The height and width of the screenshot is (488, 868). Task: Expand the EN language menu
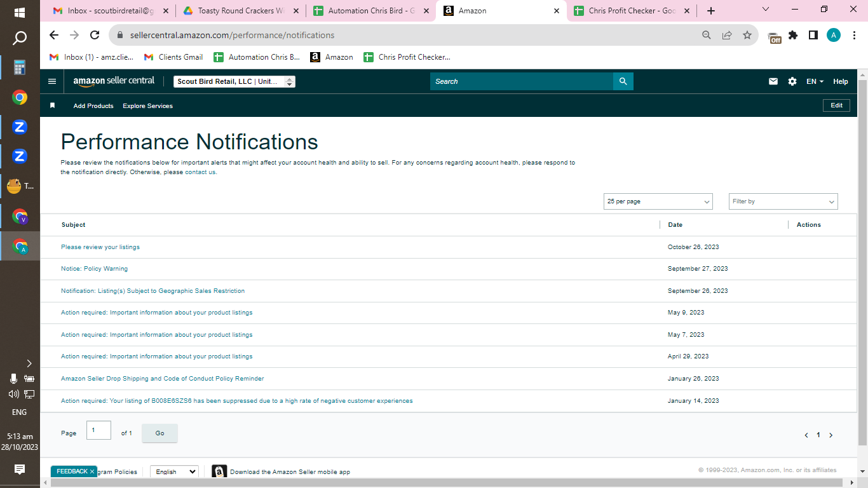point(815,81)
